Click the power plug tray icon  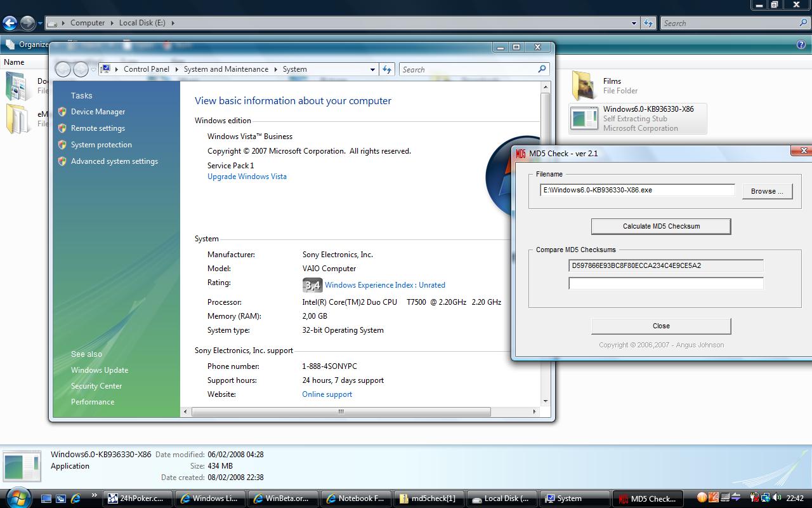point(754,498)
